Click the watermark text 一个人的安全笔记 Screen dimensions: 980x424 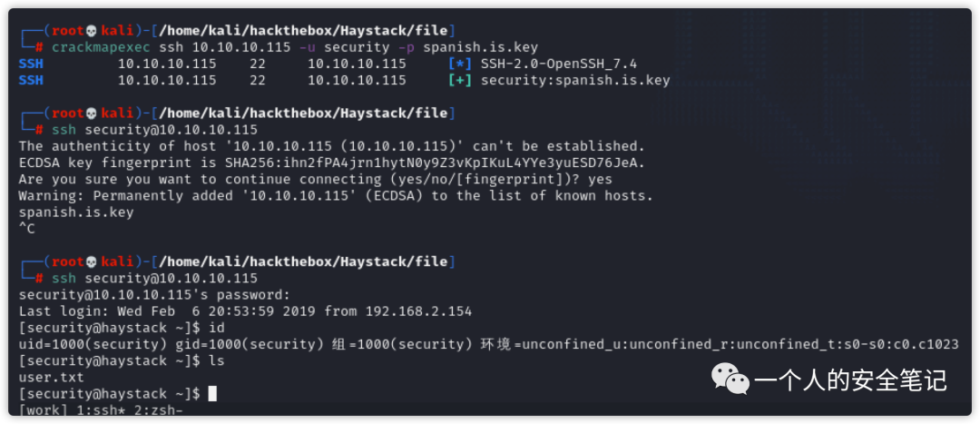tap(850, 380)
